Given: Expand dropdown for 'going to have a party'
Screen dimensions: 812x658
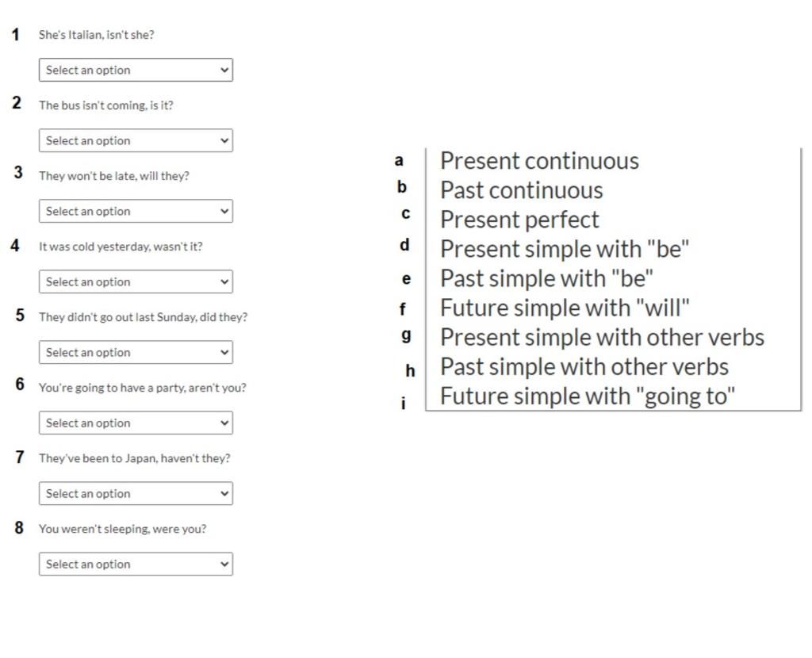Looking at the screenshot, I should click(x=136, y=423).
